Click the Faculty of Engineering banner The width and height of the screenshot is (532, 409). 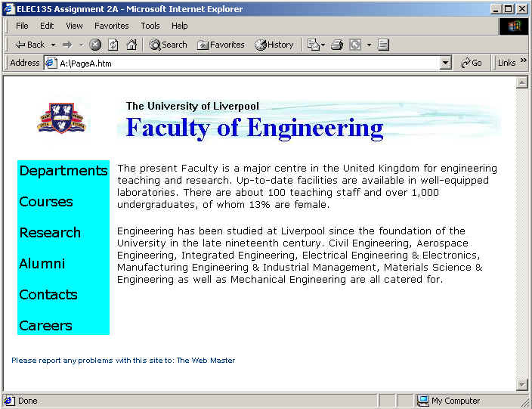pos(309,121)
